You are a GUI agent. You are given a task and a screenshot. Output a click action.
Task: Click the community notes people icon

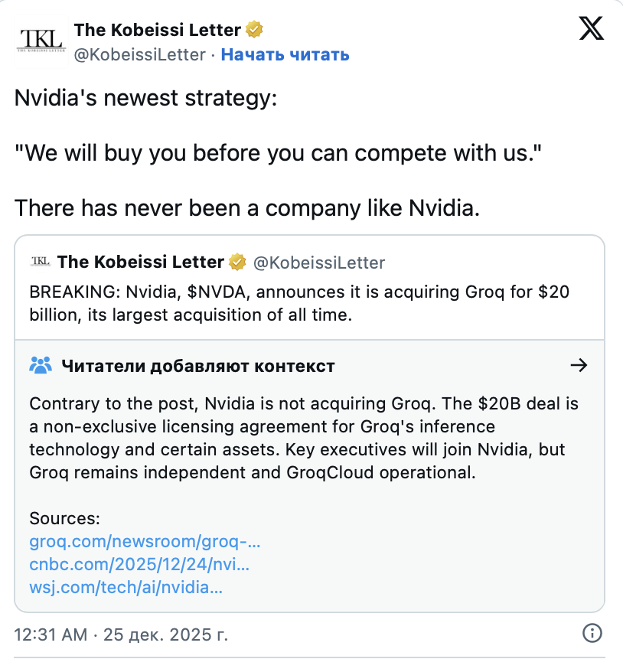(40, 365)
